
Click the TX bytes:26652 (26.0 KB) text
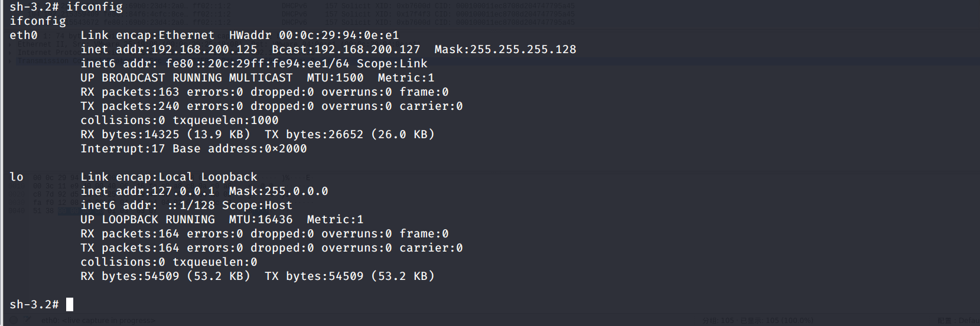(x=350, y=135)
